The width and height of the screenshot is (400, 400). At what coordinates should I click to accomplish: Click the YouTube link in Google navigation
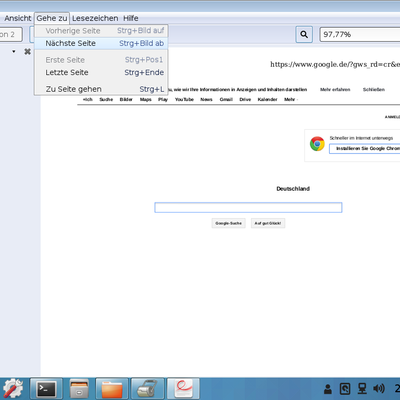point(184,99)
